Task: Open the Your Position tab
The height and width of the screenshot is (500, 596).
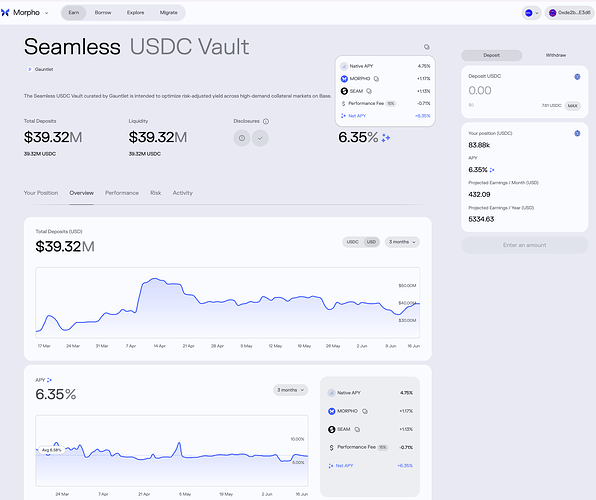Action: [41, 193]
